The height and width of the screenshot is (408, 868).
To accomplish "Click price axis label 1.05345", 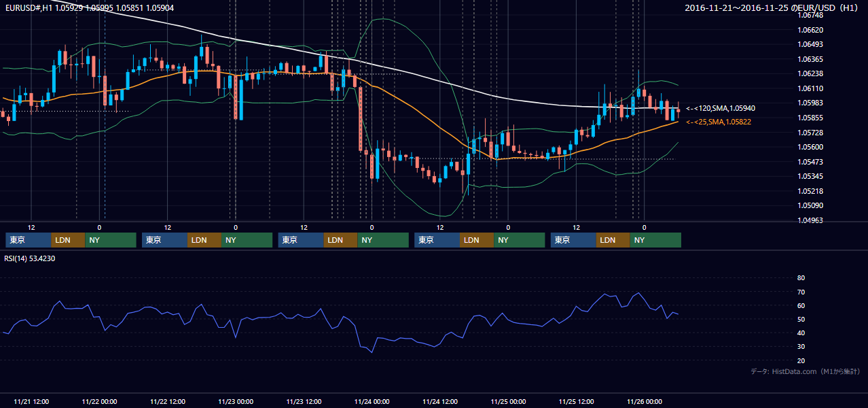I will pos(809,176).
